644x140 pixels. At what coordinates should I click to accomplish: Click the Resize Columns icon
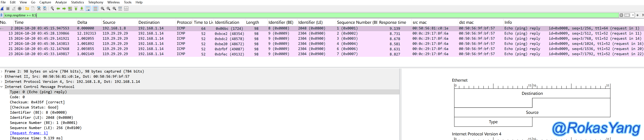[120, 9]
